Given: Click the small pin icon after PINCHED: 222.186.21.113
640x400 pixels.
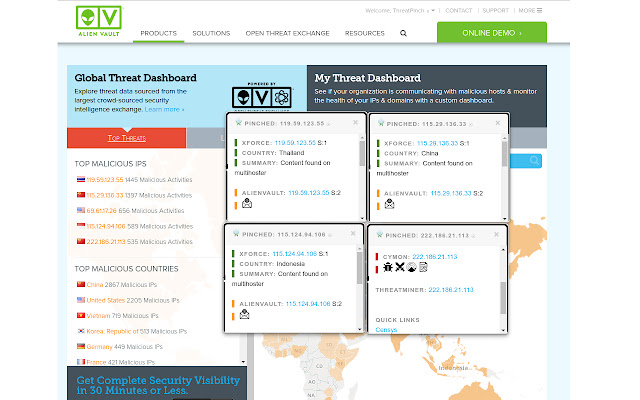Looking at the screenshot, I should click(x=473, y=236).
